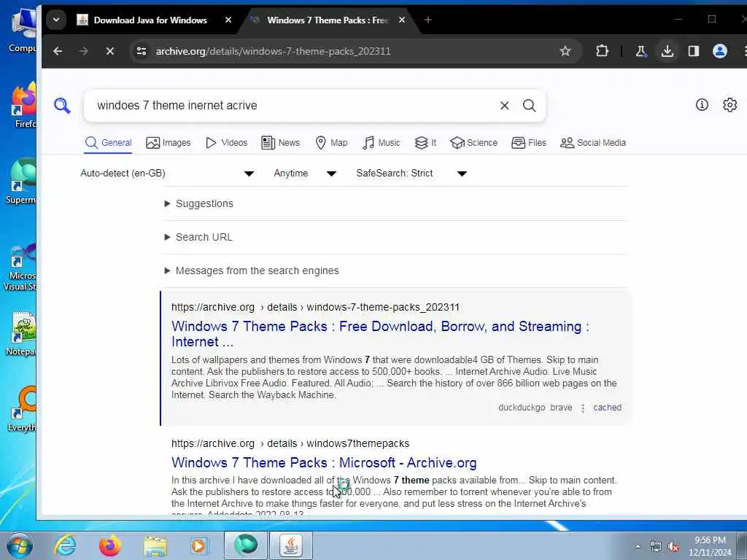Close the Download Java for Windows tab
The height and width of the screenshot is (560, 747).
228,20
